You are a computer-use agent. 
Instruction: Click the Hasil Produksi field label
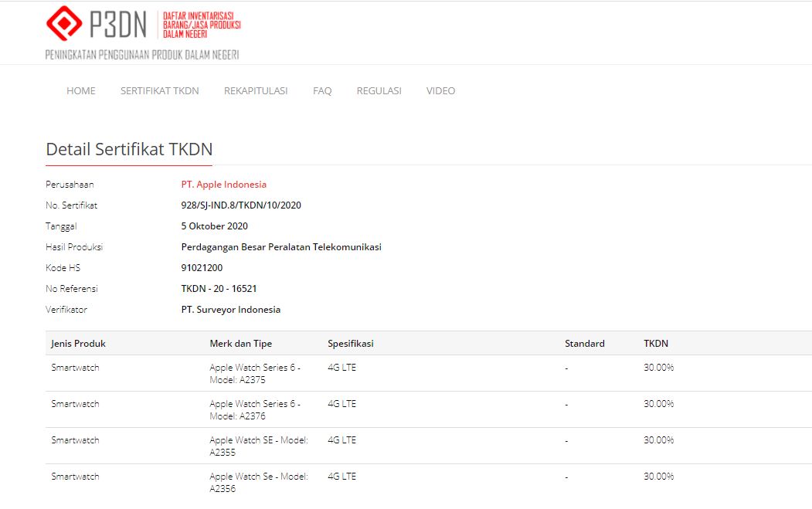pyautogui.click(x=74, y=247)
